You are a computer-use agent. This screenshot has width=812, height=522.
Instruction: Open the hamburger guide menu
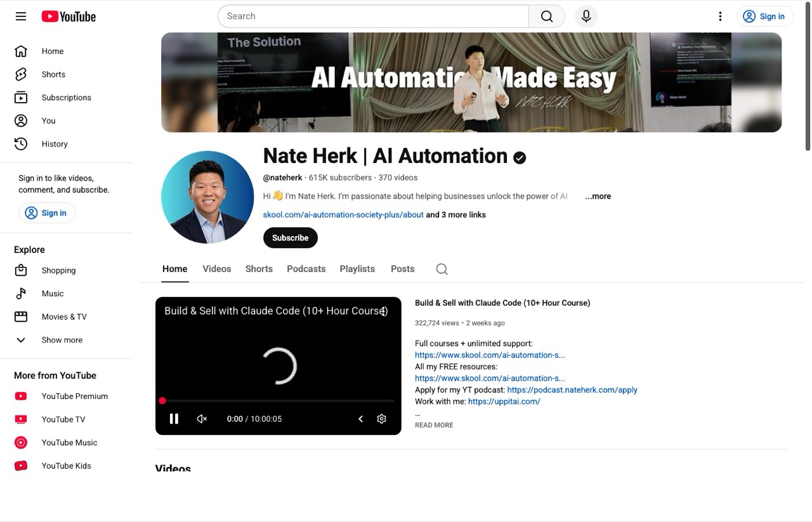pyautogui.click(x=21, y=16)
